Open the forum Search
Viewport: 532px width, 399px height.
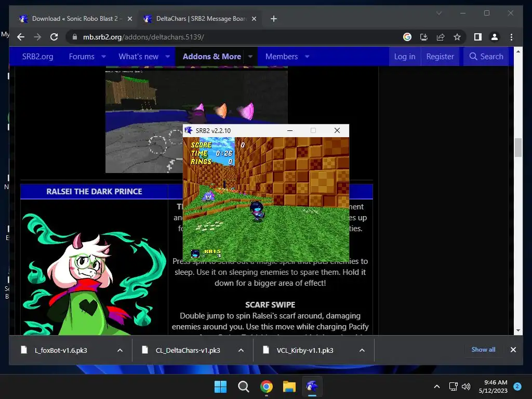point(486,56)
